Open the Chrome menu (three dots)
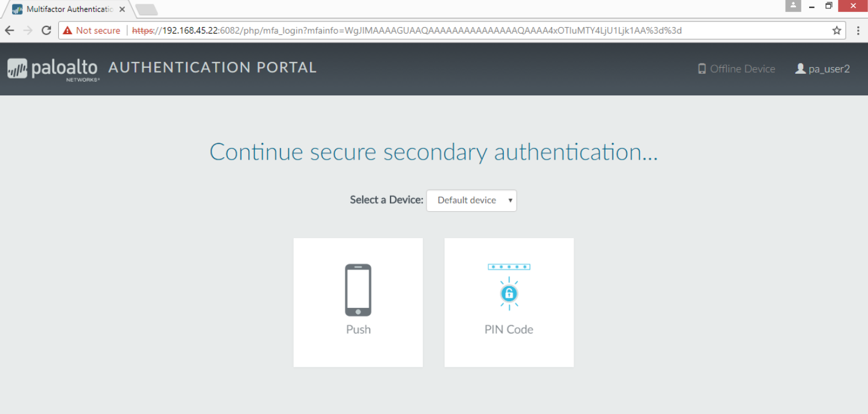Screen dimensions: 868x414 [858, 31]
